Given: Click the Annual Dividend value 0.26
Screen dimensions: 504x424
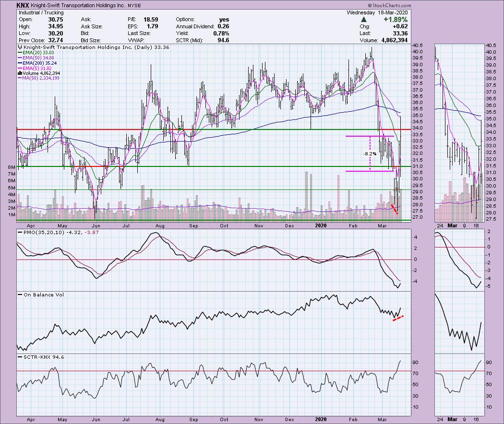Looking at the screenshot, I should (223, 26).
